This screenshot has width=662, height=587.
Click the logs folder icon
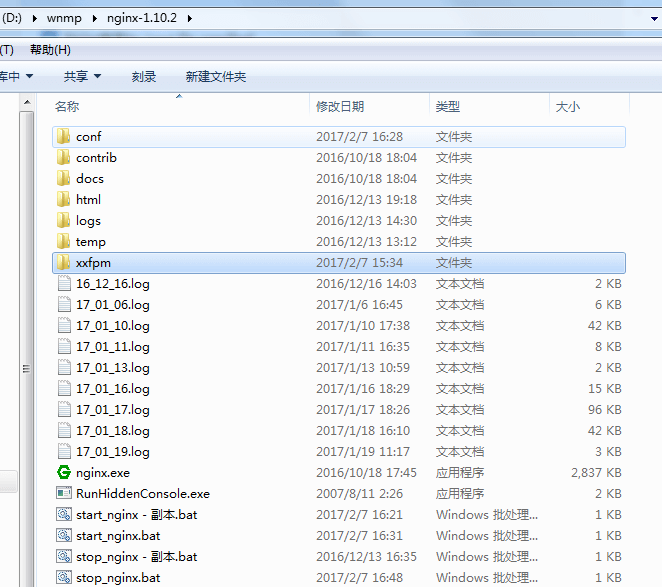[64, 220]
